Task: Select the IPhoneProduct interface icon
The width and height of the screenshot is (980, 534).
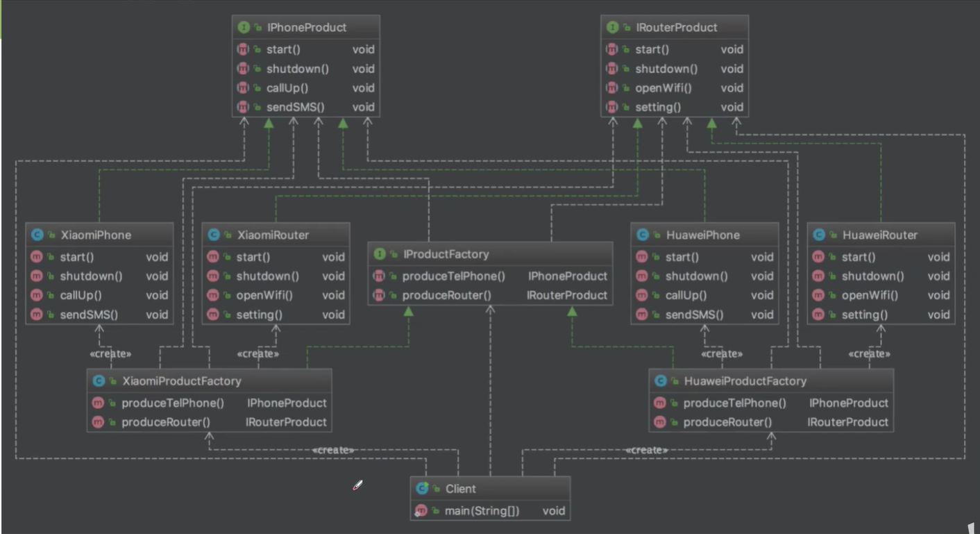Action: (x=244, y=28)
